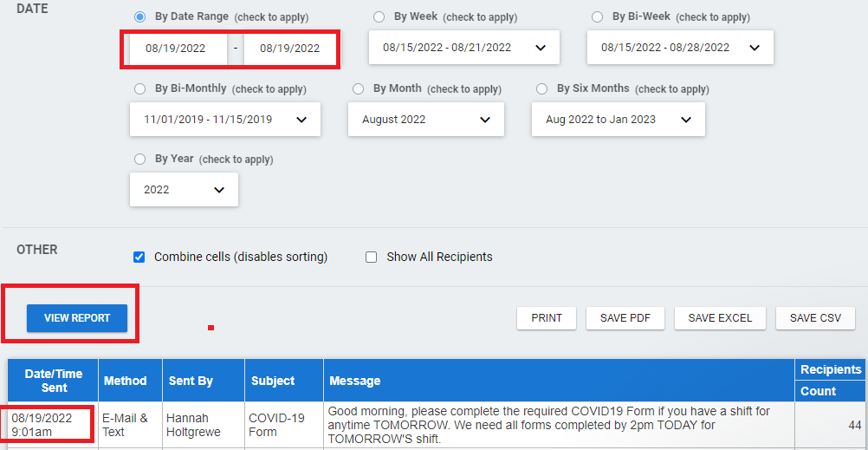The image size is (868, 450).
Task: Click the Recipients header cell
Action: coord(831,369)
